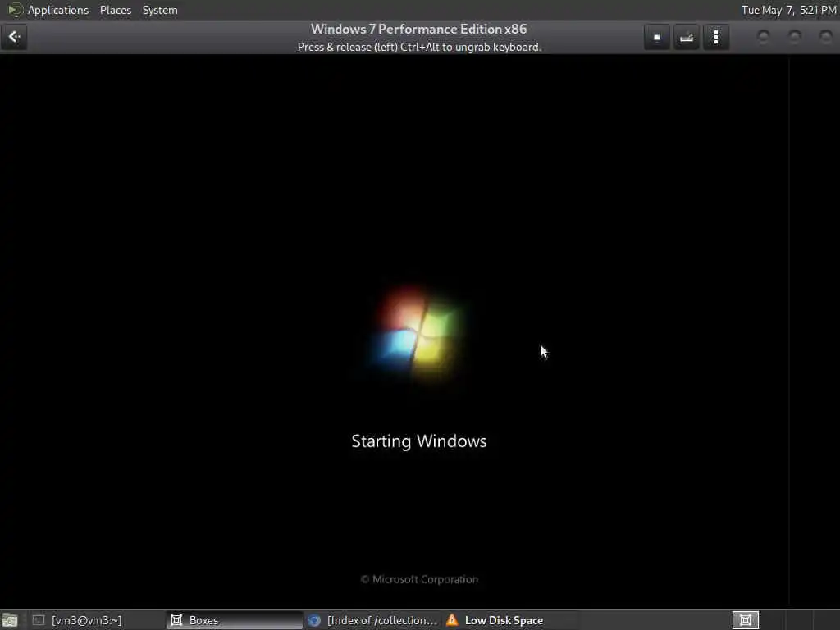
Task: Select the Boxes taskbar entry
Action: (x=235, y=620)
